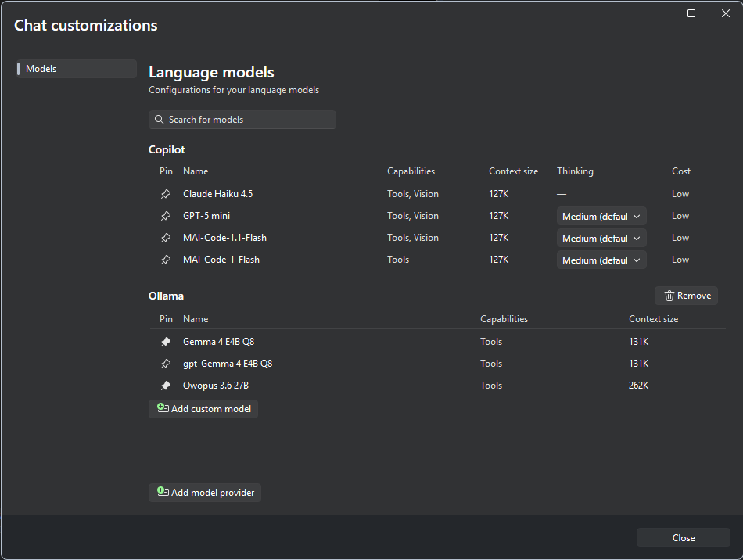Unpin the Qwopus 3.6 27B model
The height and width of the screenshot is (560, 743).
[165, 386]
